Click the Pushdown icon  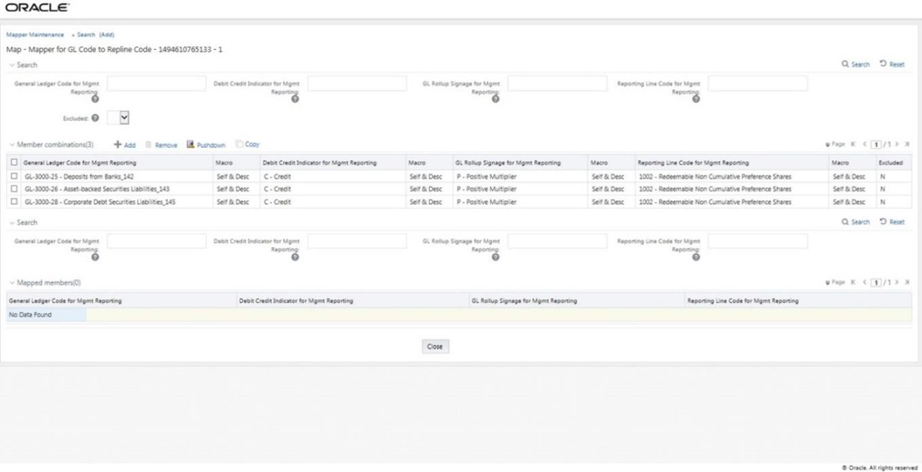coord(191,144)
